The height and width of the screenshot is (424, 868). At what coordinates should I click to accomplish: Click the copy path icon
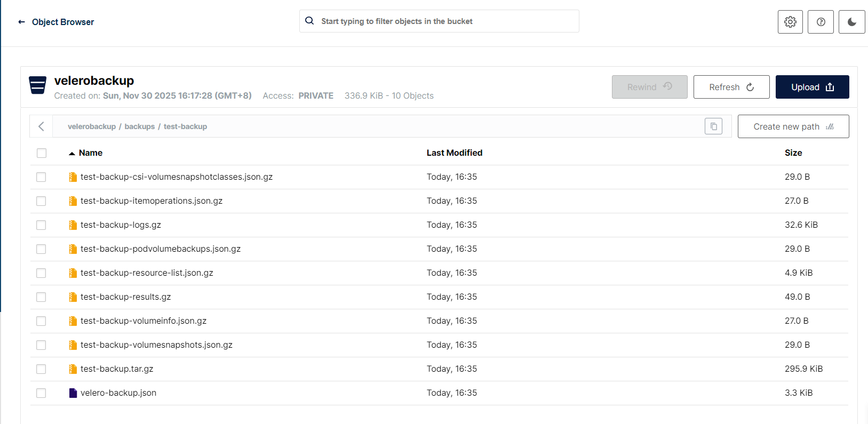pos(713,126)
